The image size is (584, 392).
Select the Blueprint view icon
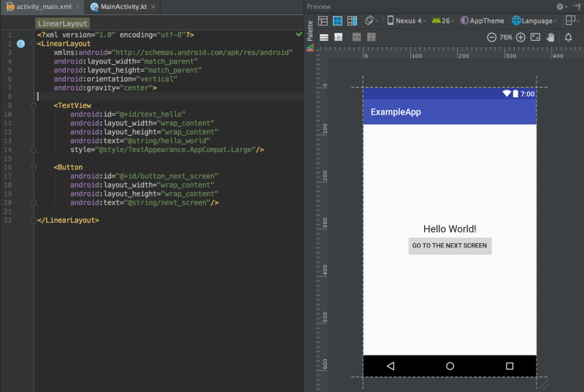[337, 21]
